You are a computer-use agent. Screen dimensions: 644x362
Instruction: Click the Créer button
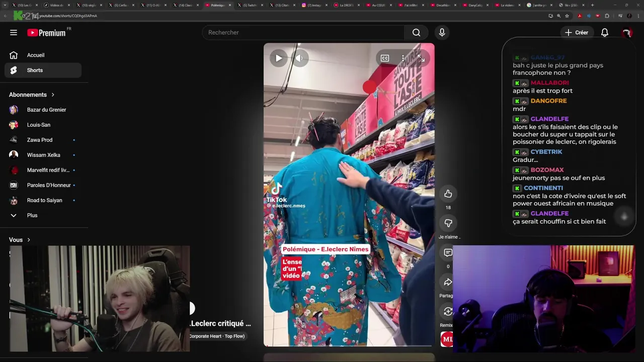coord(576,33)
